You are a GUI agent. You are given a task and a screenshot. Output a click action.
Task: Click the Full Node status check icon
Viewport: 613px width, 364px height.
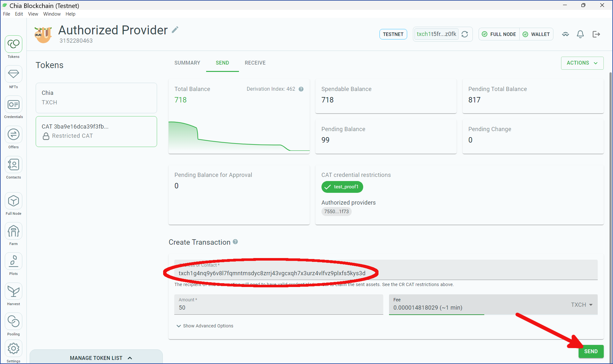click(x=485, y=34)
